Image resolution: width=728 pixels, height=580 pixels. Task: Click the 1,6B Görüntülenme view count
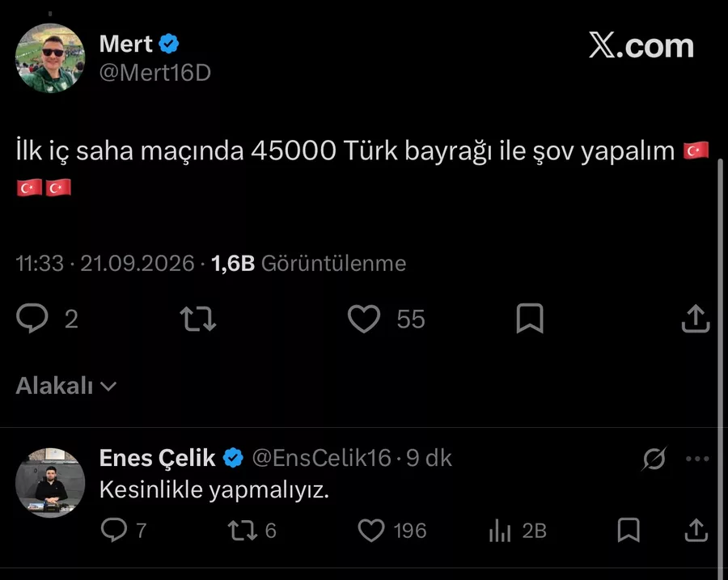point(309,263)
